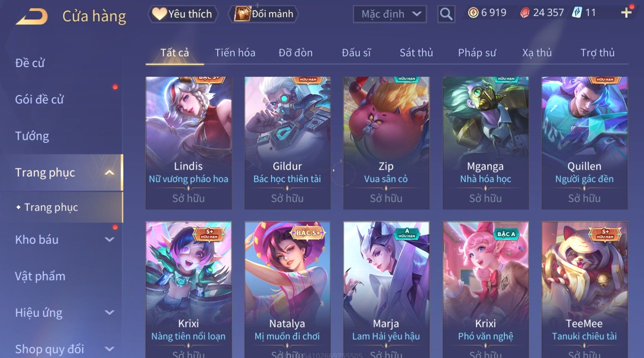Tap the golden back arrow icon
Viewport: 644px width, 358px height.
pos(32,17)
